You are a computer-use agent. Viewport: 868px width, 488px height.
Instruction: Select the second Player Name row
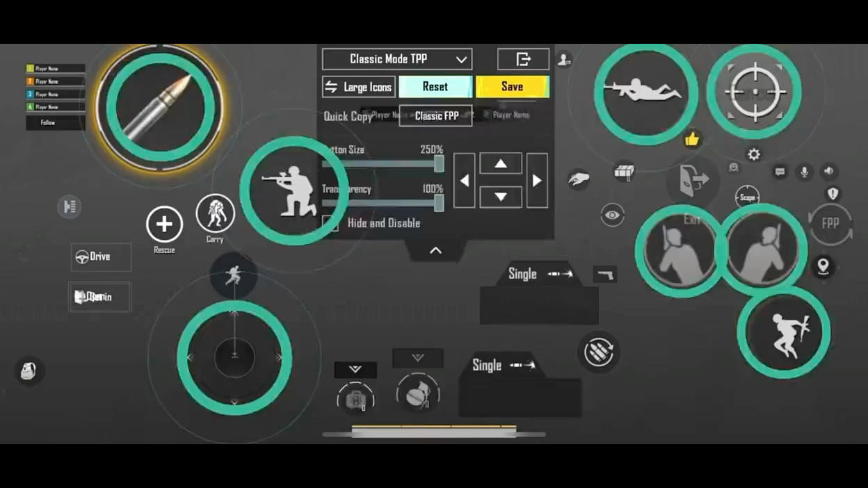[x=56, y=81]
